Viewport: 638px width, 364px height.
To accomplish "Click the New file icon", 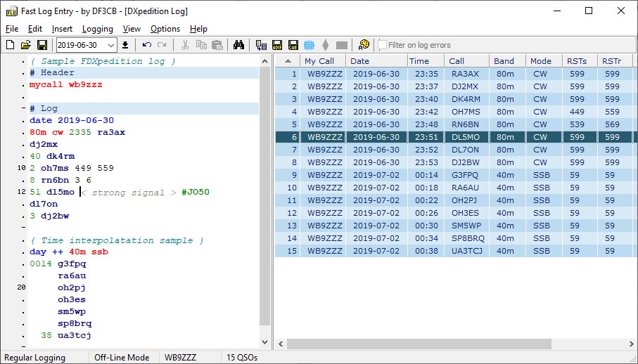I will [10, 45].
